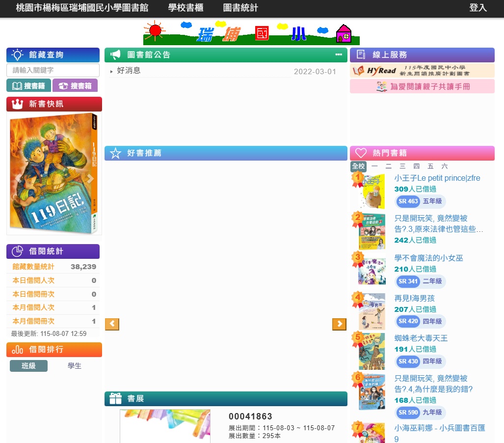Open the 蜘蛛老大毒天王 cover thumbnail
The height and width of the screenshot is (443, 504).
tap(372, 351)
